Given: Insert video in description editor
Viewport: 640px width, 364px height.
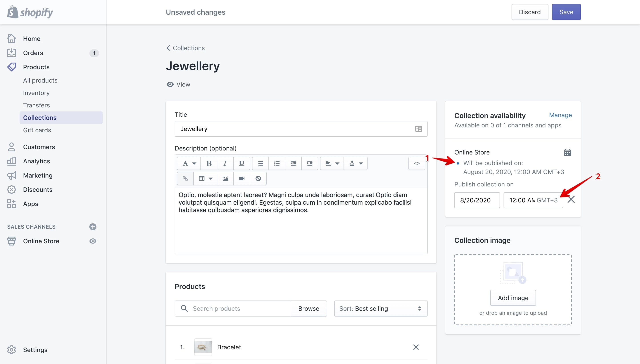Looking at the screenshot, I should (x=242, y=178).
